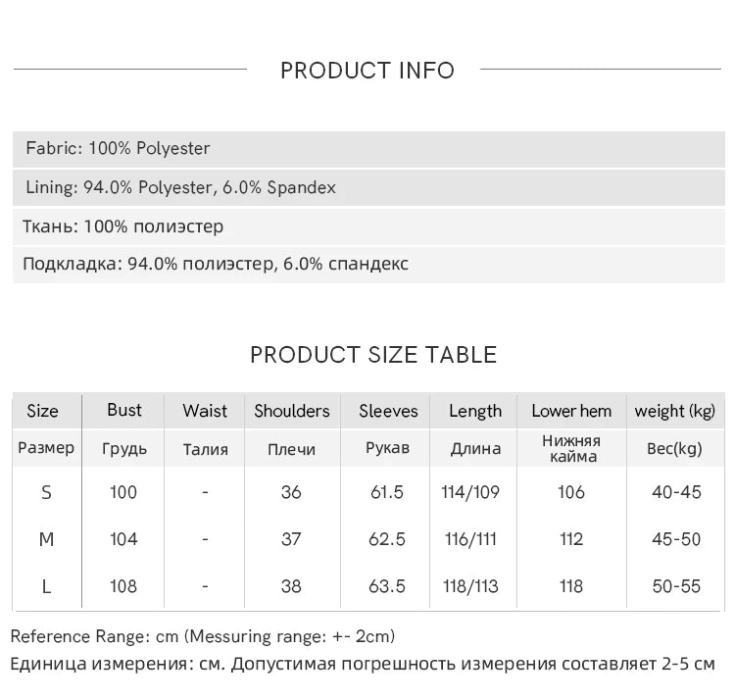The height and width of the screenshot is (700, 735).
Task: Select the Bust column header
Action: [x=124, y=411]
